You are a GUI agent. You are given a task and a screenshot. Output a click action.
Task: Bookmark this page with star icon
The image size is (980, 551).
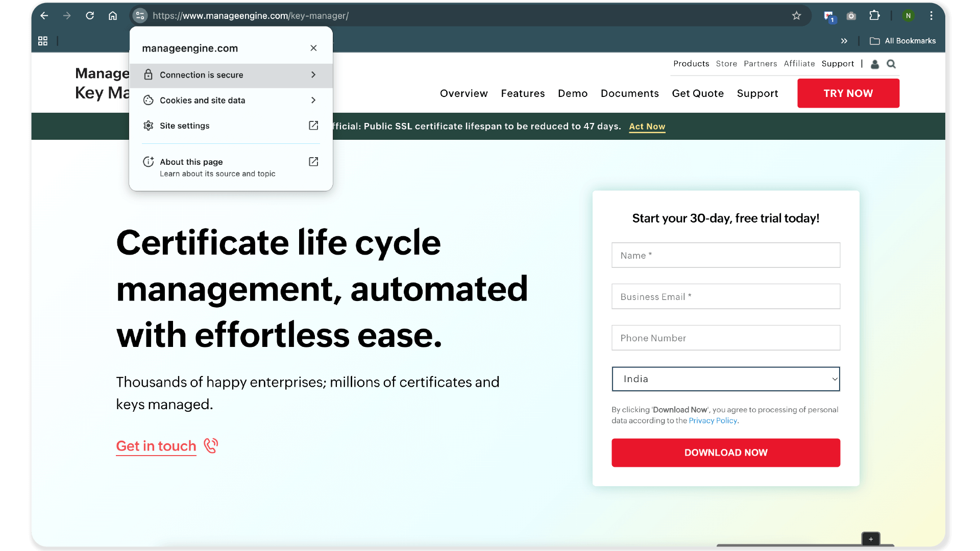(x=796, y=16)
